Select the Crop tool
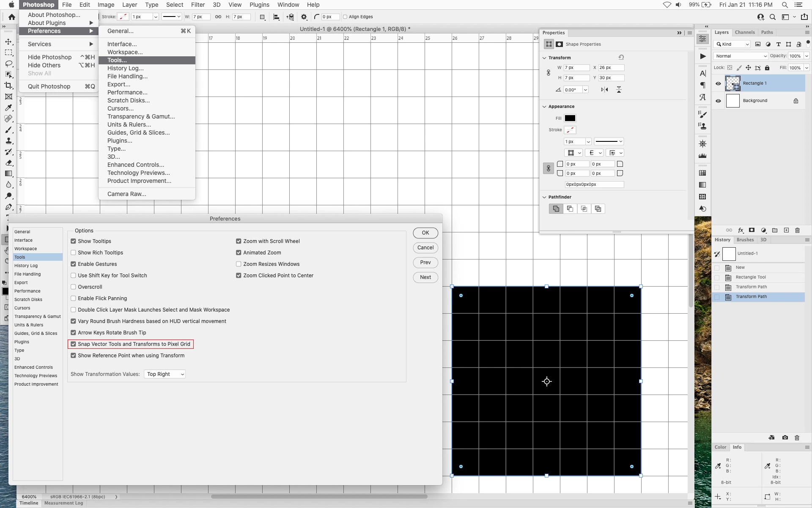Screen dimensions: 812x508 pyautogui.click(x=8, y=86)
